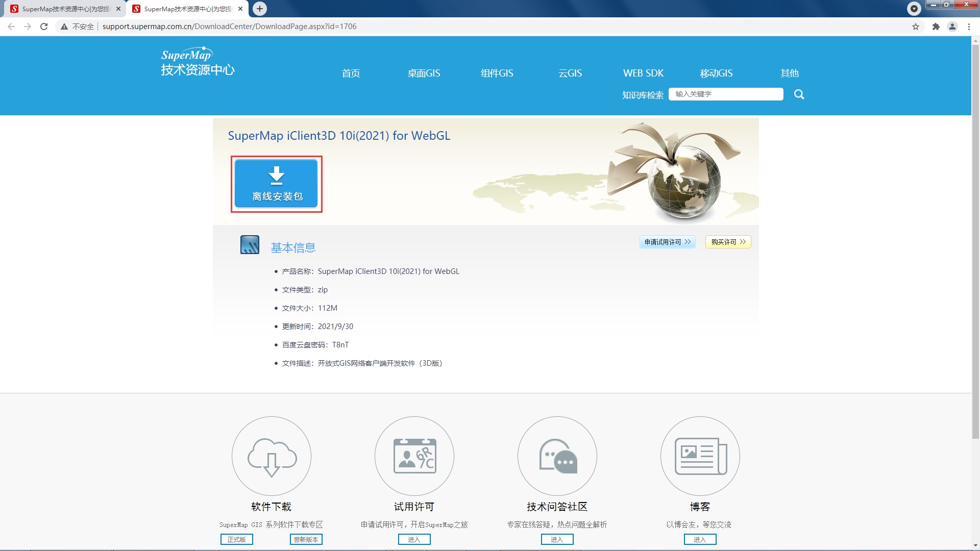Click 进入 button under 技术问答社区

(557, 539)
